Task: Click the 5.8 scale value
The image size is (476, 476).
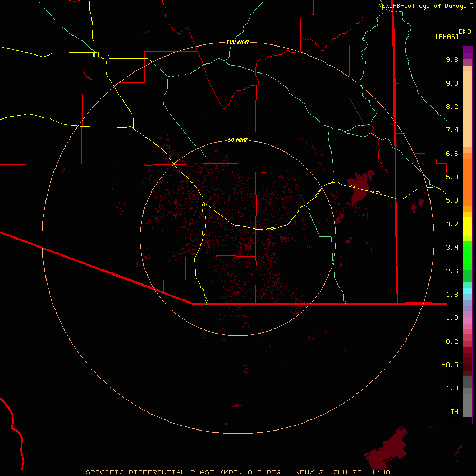Action: (452, 177)
